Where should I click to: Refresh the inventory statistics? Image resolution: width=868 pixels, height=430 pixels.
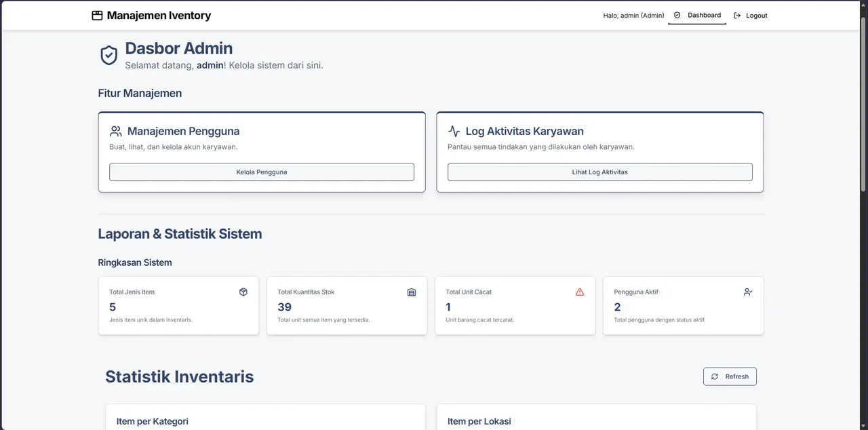coord(730,376)
